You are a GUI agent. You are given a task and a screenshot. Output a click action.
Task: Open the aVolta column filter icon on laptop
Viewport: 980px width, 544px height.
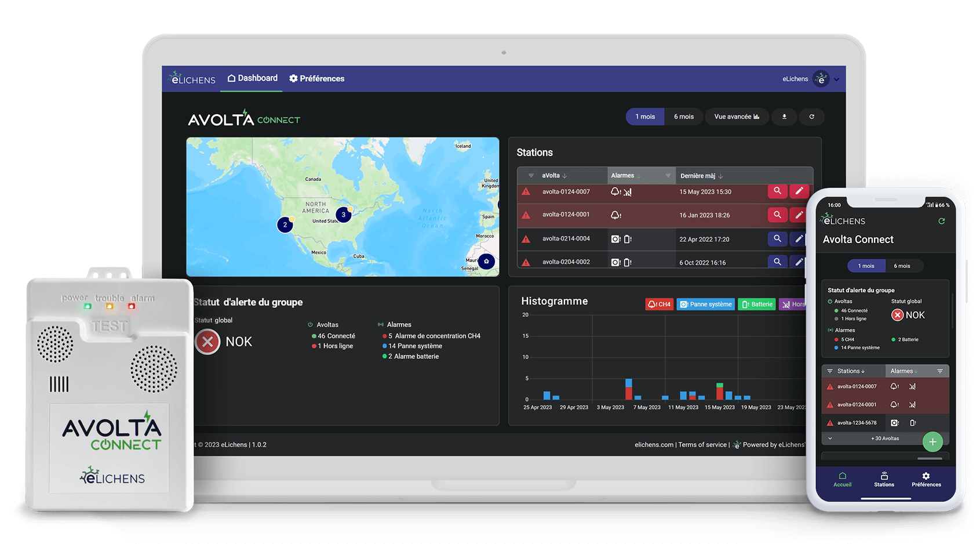(x=531, y=176)
